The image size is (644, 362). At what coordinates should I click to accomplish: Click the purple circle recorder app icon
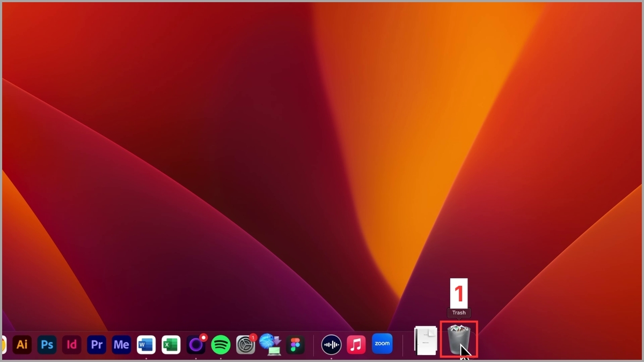[x=196, y=344]
